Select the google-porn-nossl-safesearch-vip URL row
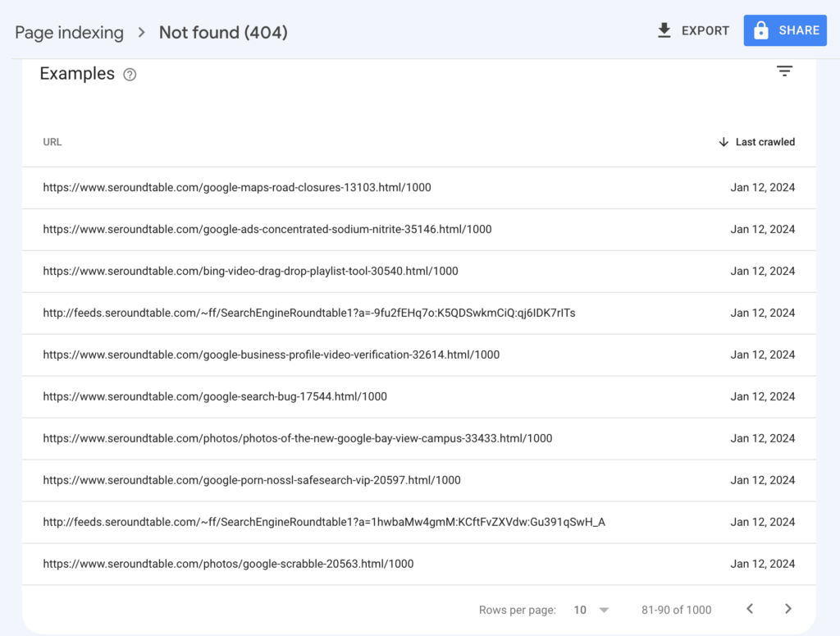Screen dimensions: 840x636 point(252,480)
